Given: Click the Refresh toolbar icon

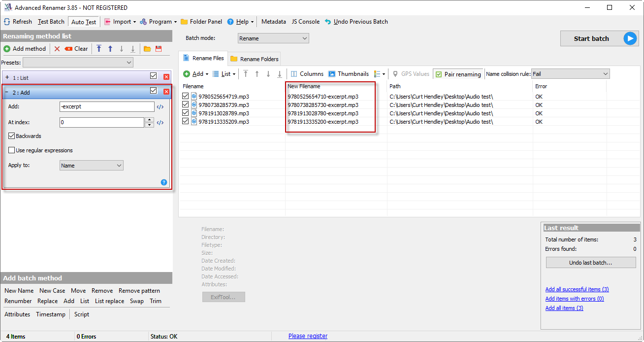Looking at the screenshot, I should click(7, 22).
